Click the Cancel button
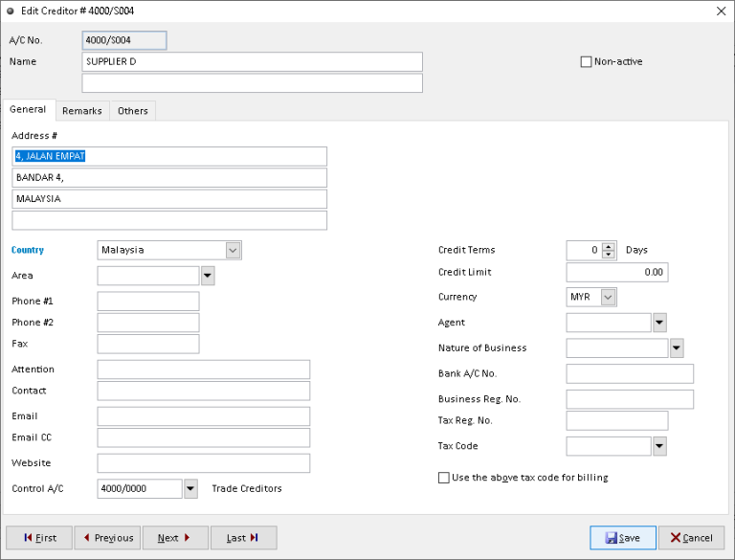 point(691,537)
